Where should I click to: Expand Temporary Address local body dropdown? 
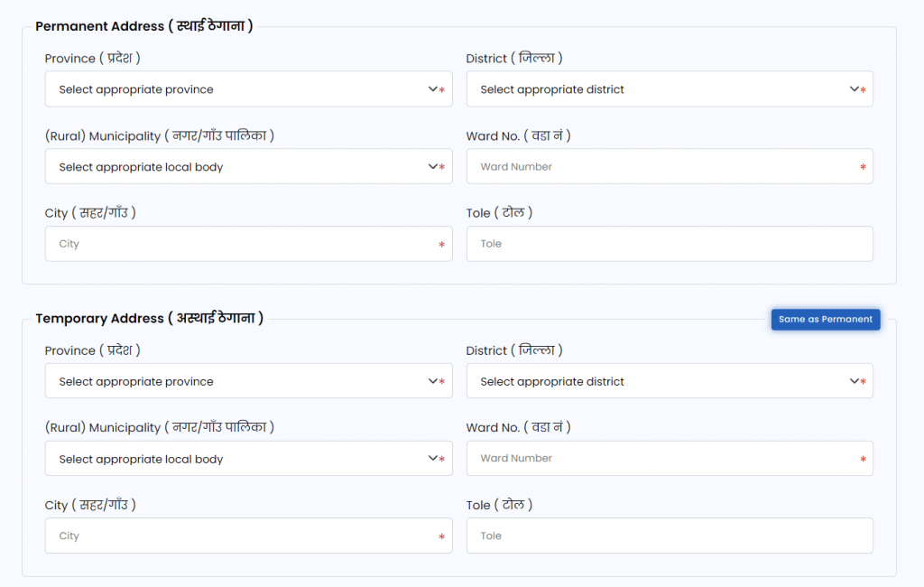pos(235,459)
